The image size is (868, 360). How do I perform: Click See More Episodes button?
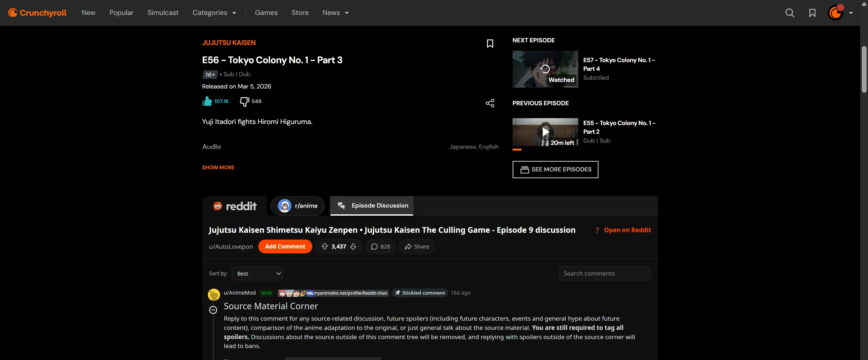pos(555,169)
